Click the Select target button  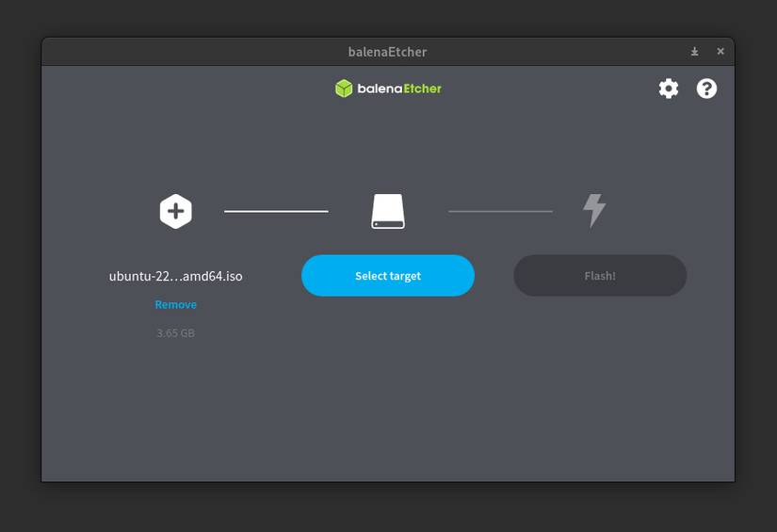[x=388, y=275]
